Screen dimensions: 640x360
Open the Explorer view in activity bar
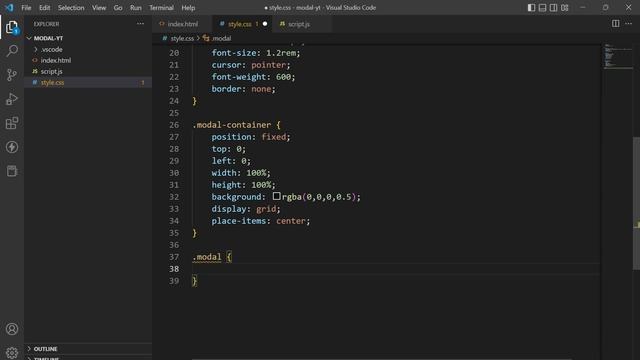pos(12,27)
